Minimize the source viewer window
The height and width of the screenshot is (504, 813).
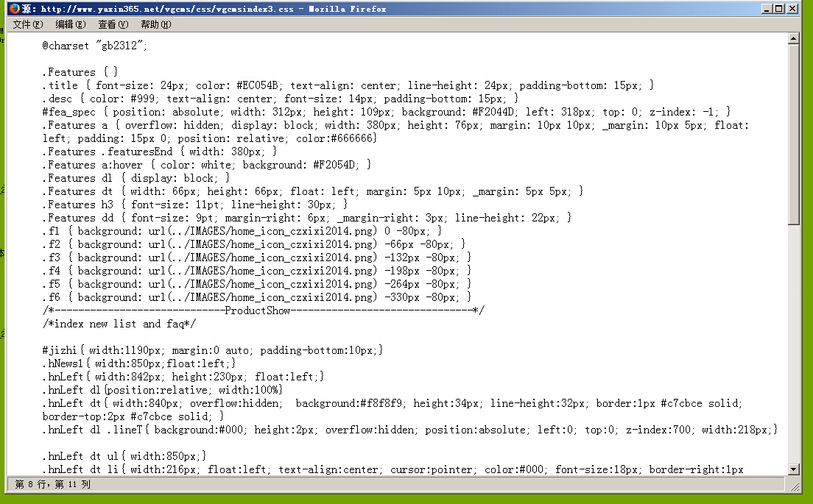coord(768,9)
